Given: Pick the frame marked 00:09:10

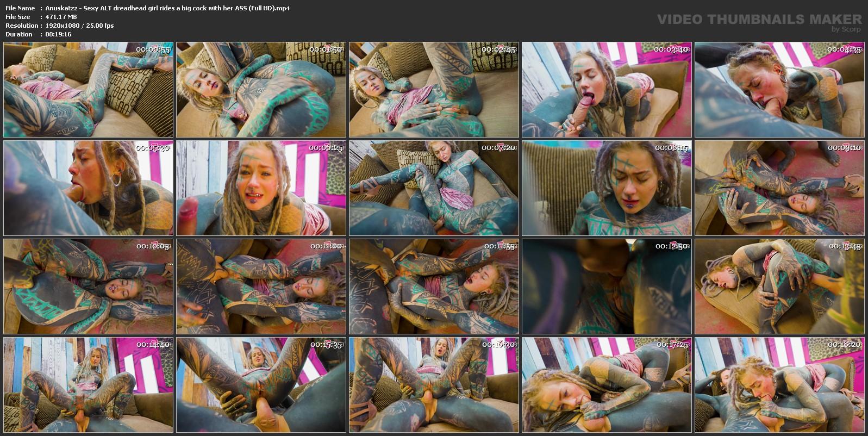Looking at the screenshot, I should [779, 188].
